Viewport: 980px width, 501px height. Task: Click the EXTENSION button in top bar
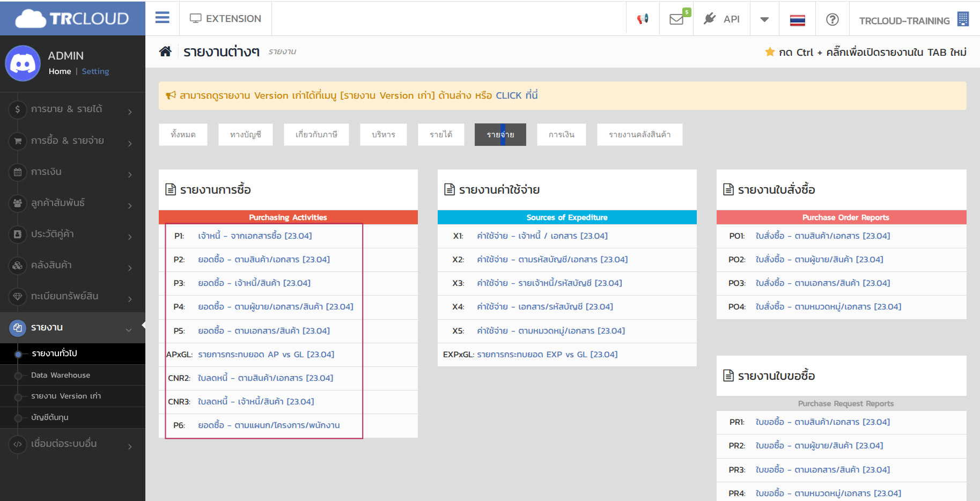point(225,19)
